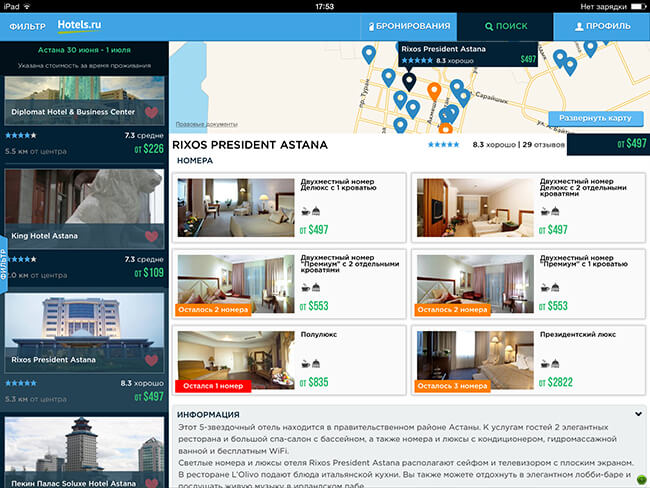The height and width of the screenshot is (488, 650).
Task: Click $109 price for King Hotel Astana
Action: click(x=149, y=273)
